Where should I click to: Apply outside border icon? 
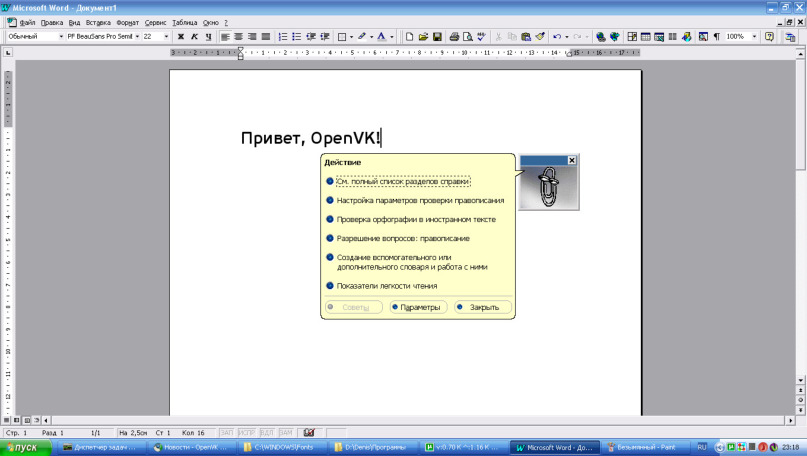342,37
